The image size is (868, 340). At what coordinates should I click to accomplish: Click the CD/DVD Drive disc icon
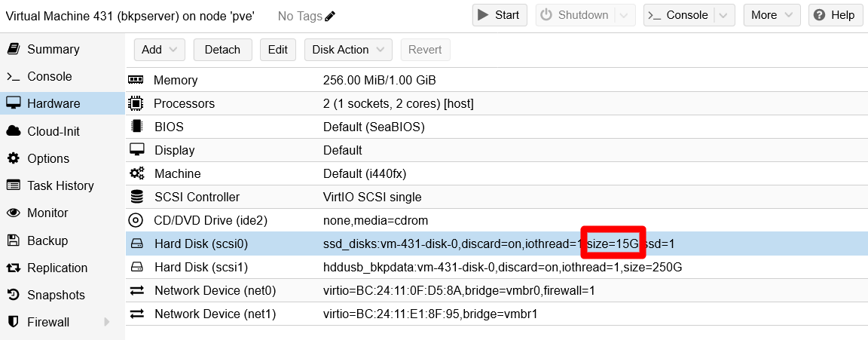tap(136, 220)
